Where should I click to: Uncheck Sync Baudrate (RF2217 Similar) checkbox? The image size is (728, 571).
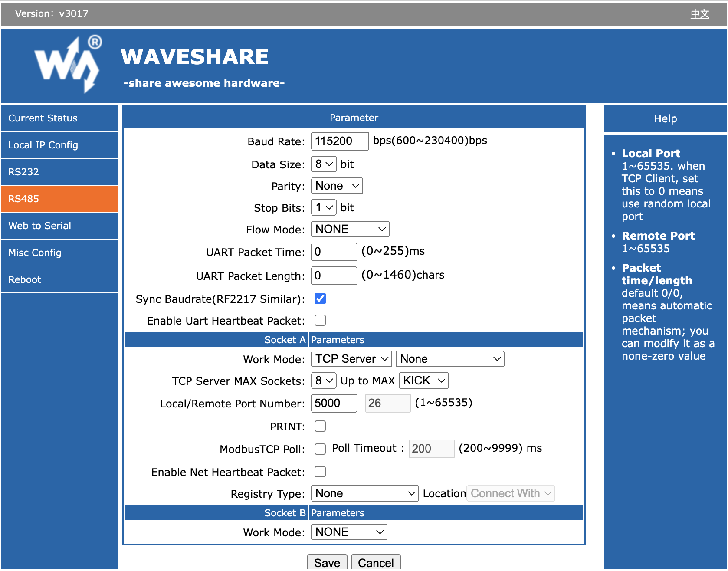(320, 299)
